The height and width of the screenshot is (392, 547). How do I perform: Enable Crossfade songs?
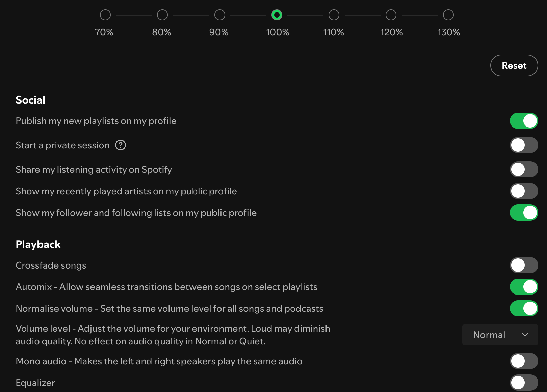click(524, 265)
